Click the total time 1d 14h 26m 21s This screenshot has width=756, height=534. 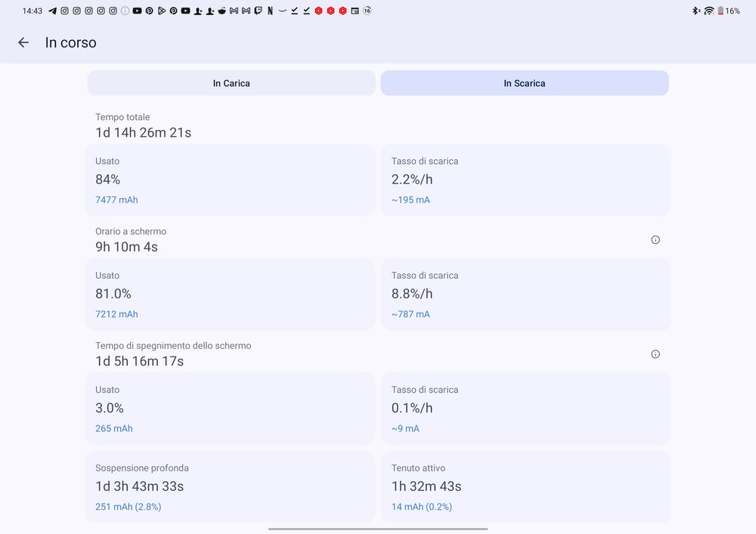coord(143,132)
